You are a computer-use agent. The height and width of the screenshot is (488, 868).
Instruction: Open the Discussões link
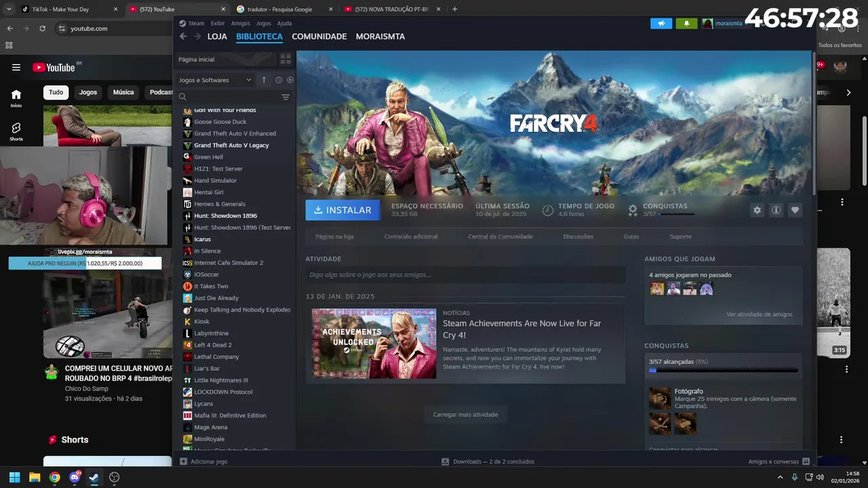tap(578, 237)
